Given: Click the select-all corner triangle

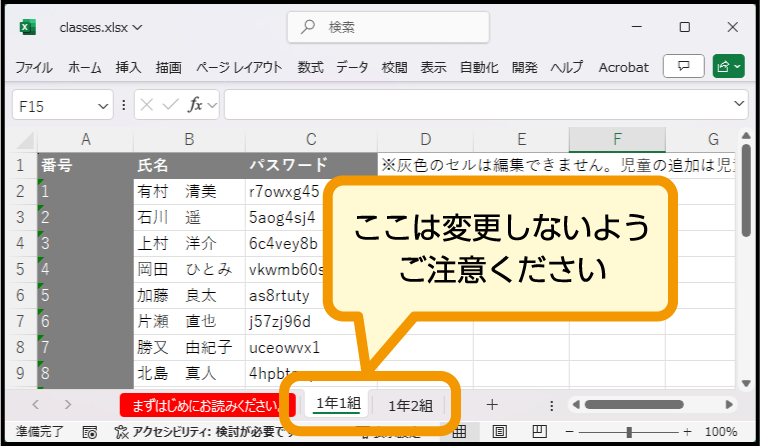Looking at the screenshot, I should [25, 141].
